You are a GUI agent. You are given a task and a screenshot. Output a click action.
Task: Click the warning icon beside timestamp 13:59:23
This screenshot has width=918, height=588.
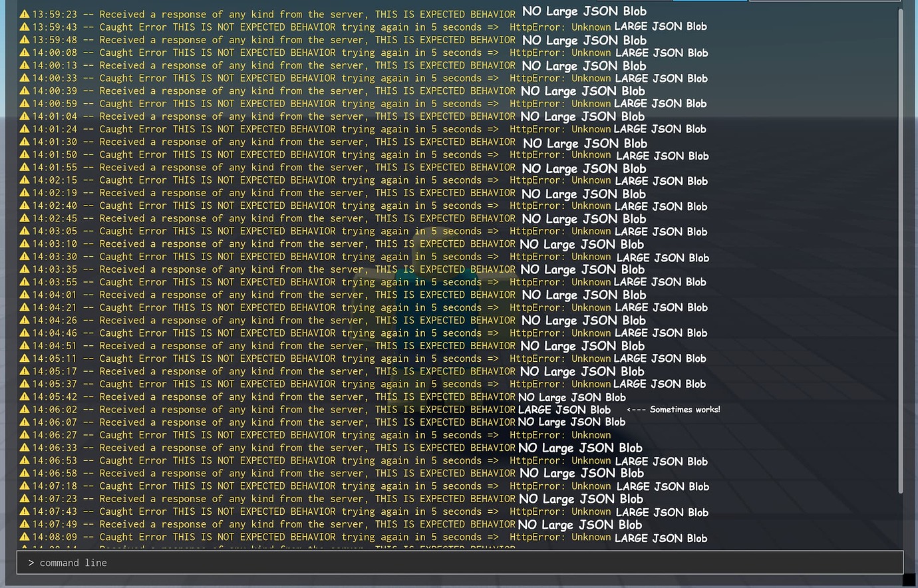25,14
